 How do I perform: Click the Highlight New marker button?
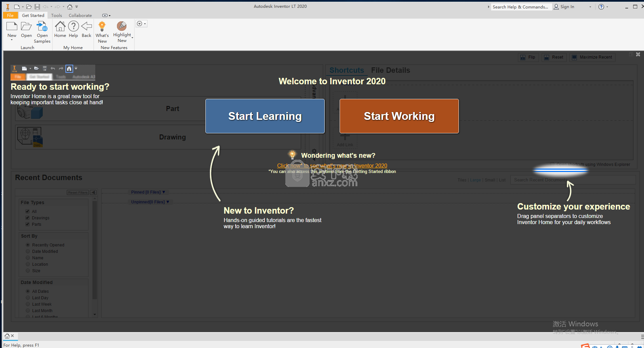[122, 32]
